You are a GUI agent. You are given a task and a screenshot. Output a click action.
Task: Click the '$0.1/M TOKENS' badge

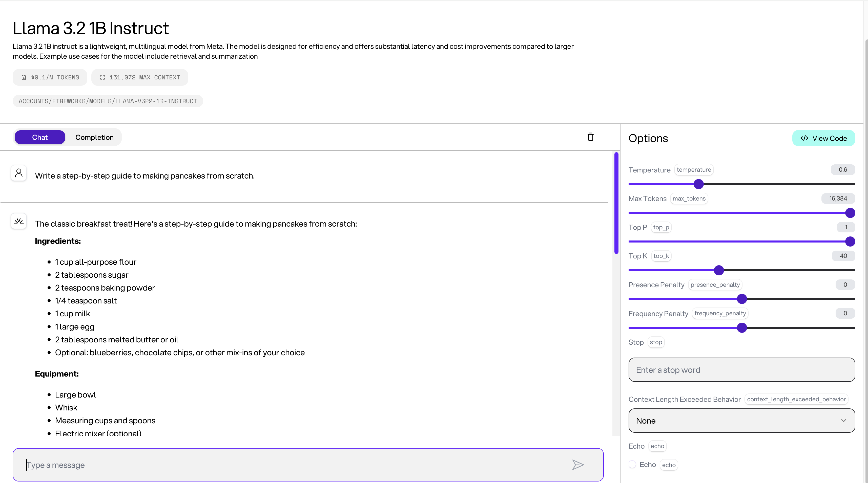click(50, 77)
